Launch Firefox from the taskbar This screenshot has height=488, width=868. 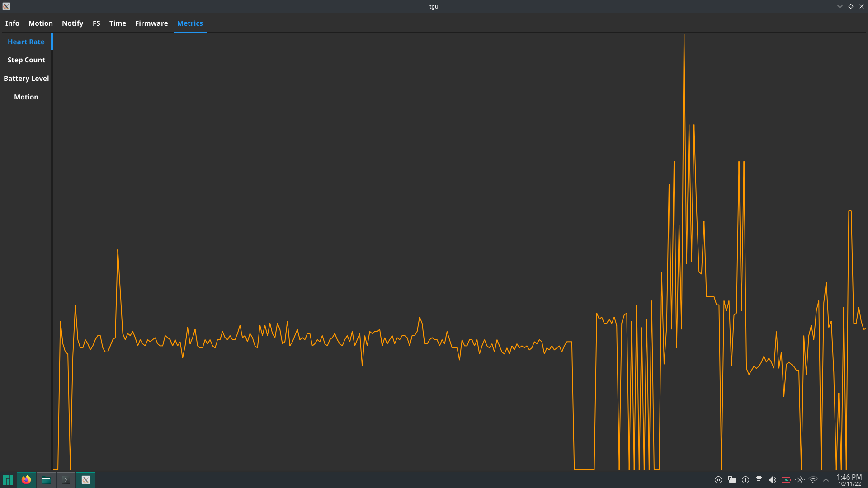[x=26, y=480]
